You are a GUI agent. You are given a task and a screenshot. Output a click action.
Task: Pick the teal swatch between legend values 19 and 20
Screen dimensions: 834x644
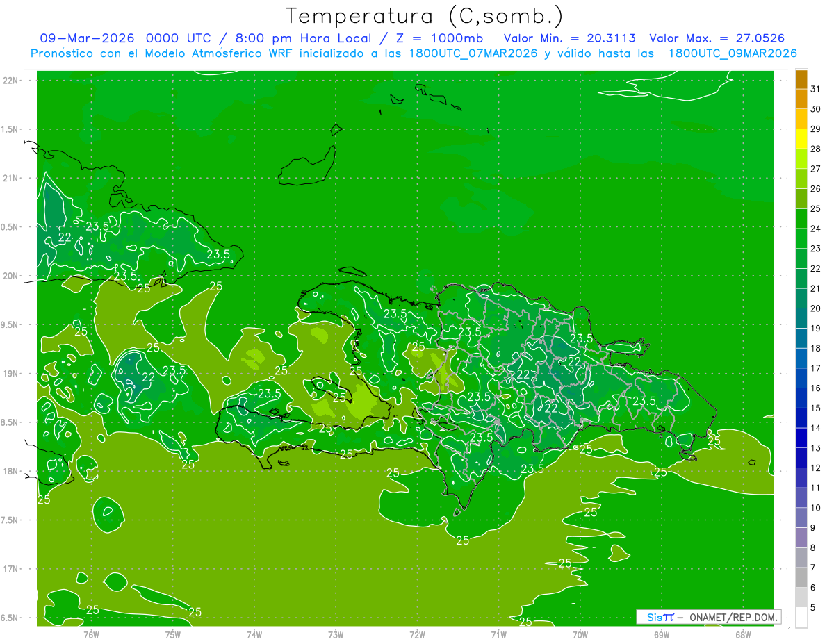point(801,318)
